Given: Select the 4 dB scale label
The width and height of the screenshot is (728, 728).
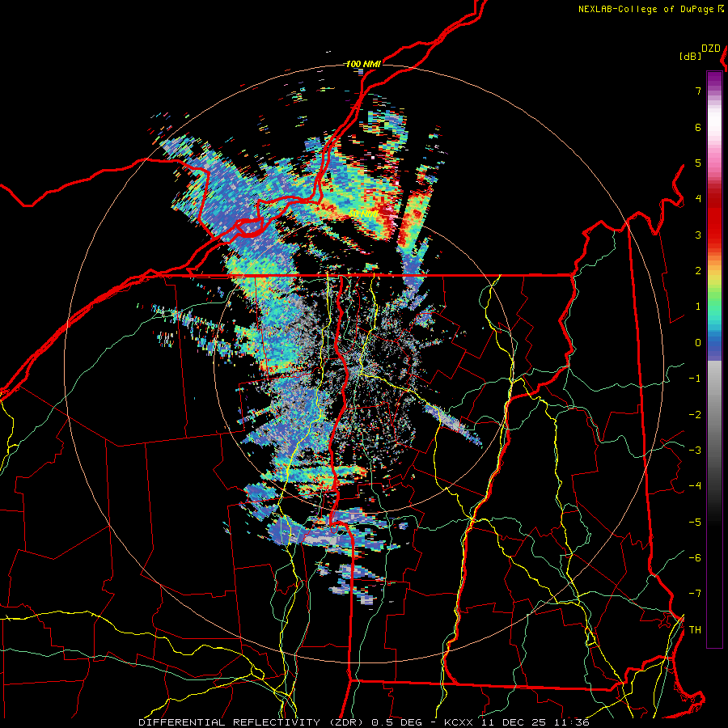Looking at the screenshot, I should [698, 199].
